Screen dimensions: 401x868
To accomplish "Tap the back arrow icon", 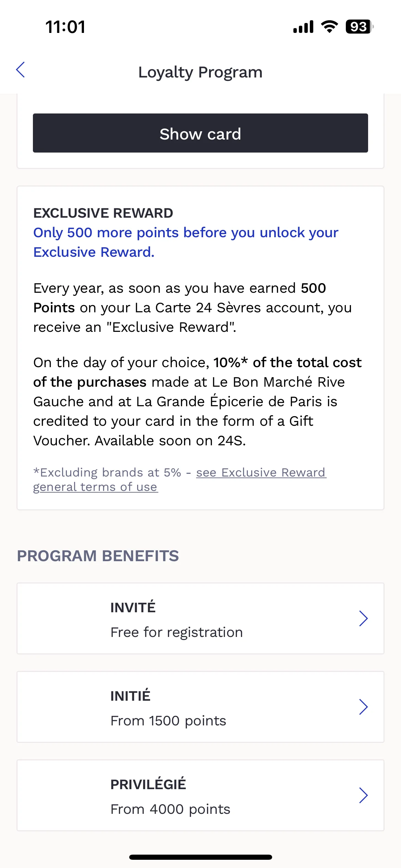I will click(21, 70).
